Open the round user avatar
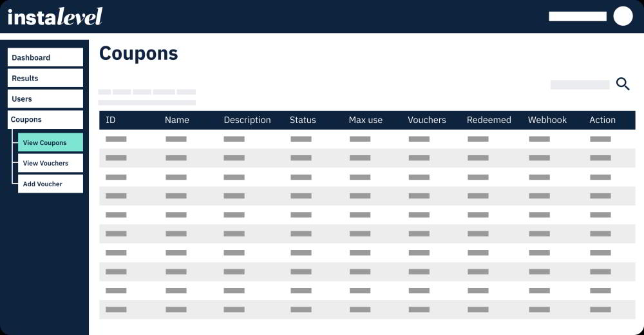 pos(623,16)
